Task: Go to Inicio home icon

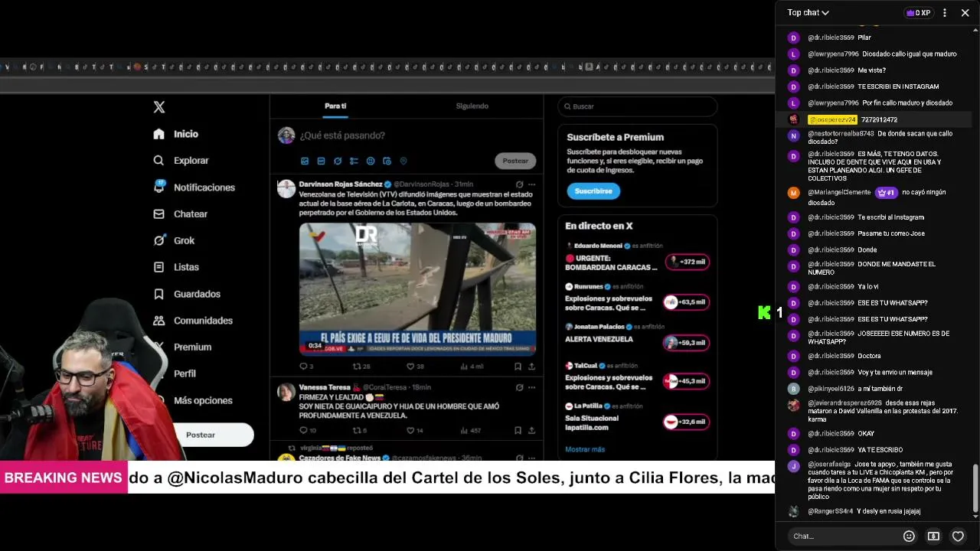Action: (158, 134)
